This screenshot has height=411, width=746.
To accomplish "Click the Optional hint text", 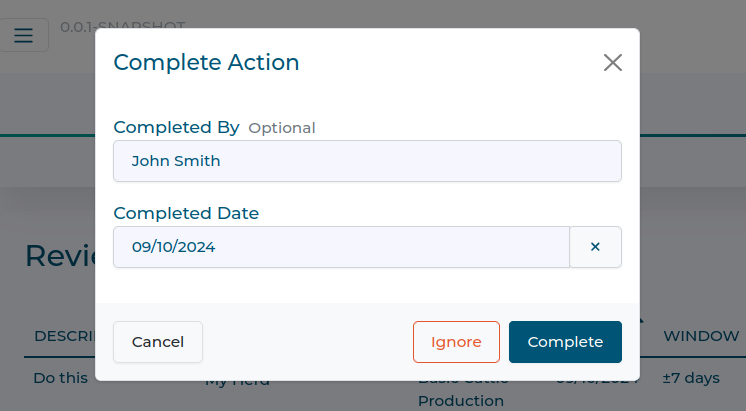I will [281, 128].
